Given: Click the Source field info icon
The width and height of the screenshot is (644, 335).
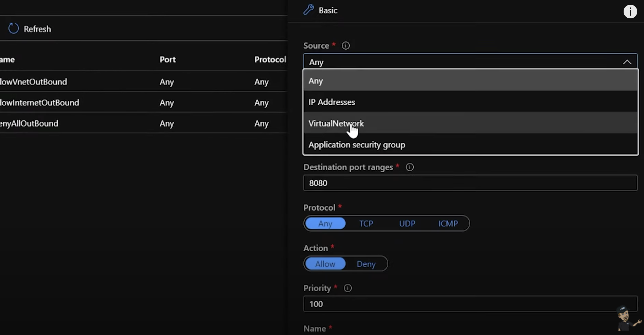Looking at the screenshot, I should pos(346,46).
